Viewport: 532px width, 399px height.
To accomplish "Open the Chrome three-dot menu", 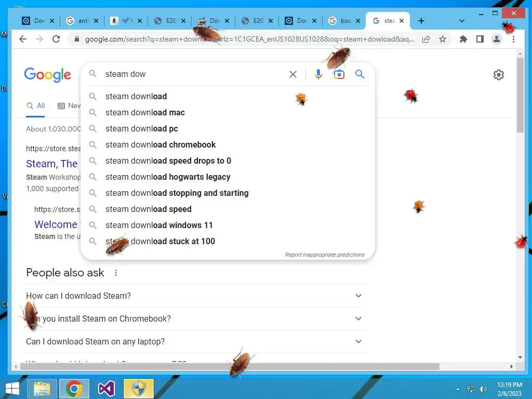I will click(x=513, y=39).
